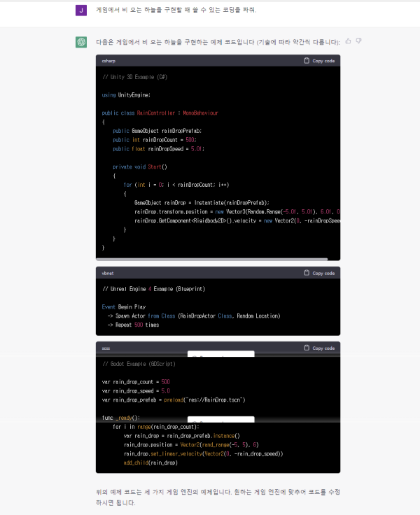Click the 'GetComponent<Rigidbody2D>' line
The width and height of the screenshot is (420, 515).
(x=237, y=220)
